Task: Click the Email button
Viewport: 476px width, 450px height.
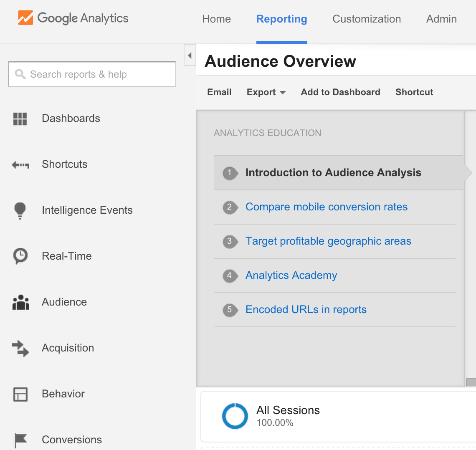Action: pos(219,92)
